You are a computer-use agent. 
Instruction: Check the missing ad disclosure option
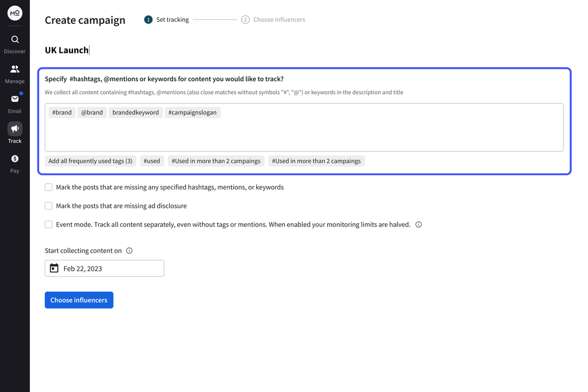click(48, 206)
